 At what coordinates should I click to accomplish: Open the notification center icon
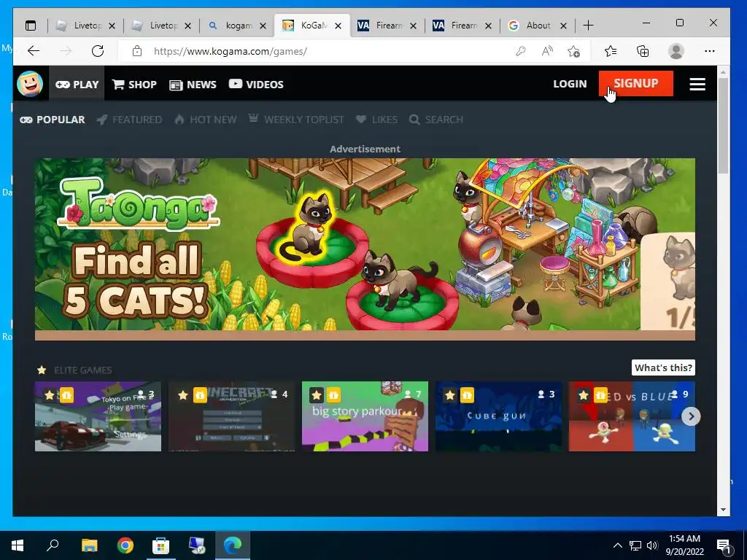point(724,545)
